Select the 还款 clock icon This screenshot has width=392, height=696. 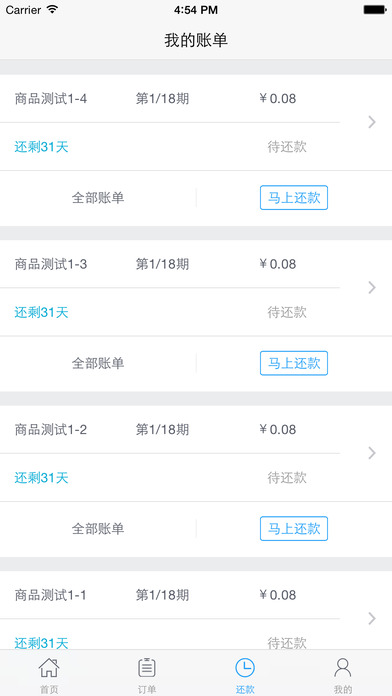coord(245,668)
